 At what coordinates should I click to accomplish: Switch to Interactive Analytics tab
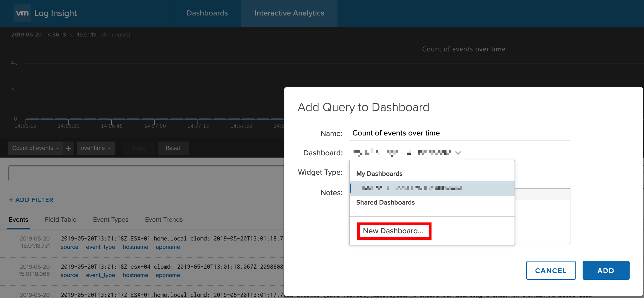pyautogui.click(x=289, y=13)
